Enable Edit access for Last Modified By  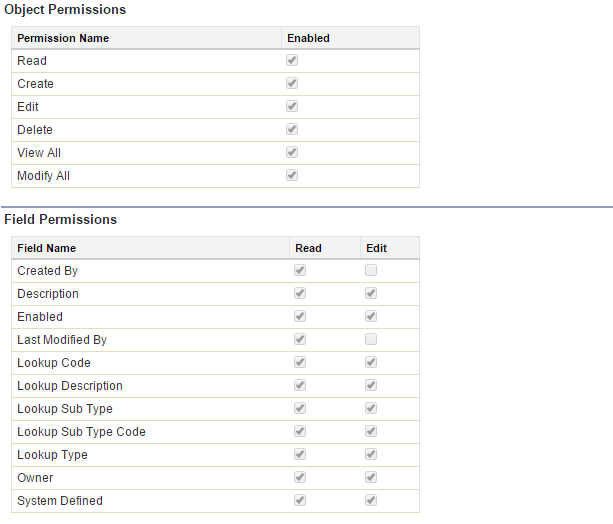[371, 339]
